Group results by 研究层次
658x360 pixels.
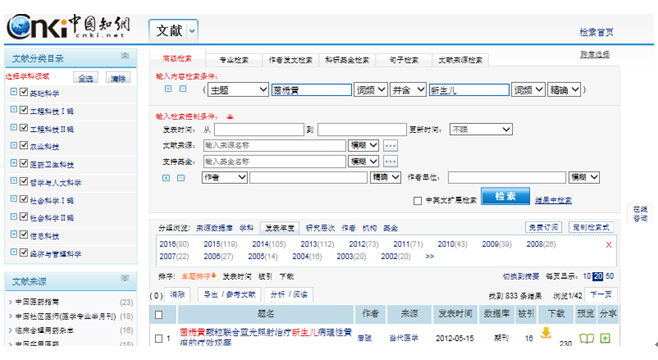(320, 228)
